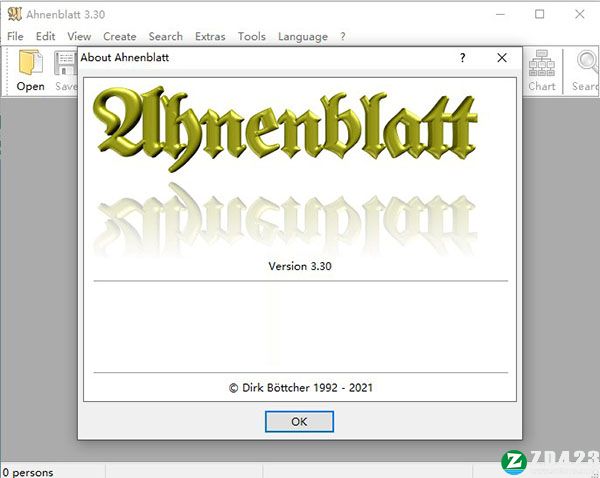
Task: Close the About Ahnenblatt dialog
Action: click(x=502, y=58)
